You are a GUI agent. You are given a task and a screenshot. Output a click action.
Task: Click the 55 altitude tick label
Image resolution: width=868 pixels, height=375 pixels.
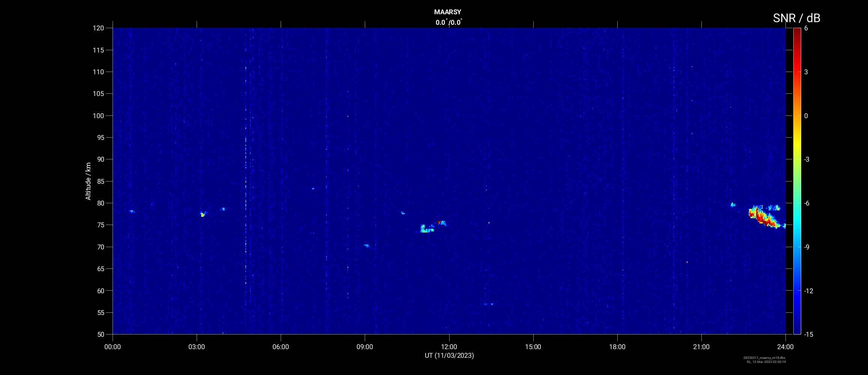100,313
